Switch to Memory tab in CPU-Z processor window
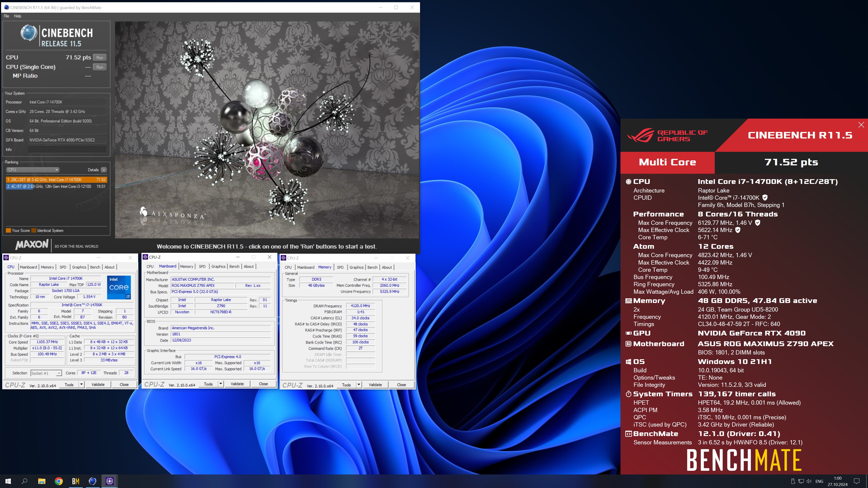 click(47, 267)
